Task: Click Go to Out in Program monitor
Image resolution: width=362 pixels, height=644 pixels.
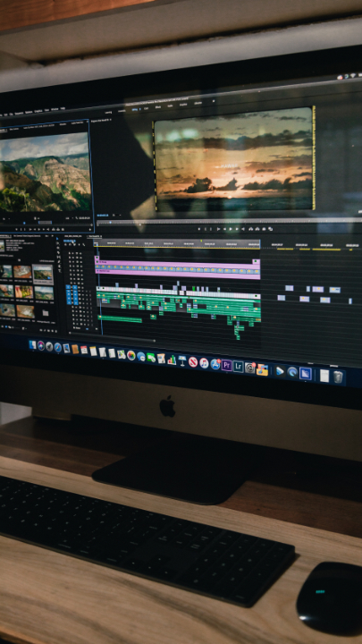Action: (243, 229)
